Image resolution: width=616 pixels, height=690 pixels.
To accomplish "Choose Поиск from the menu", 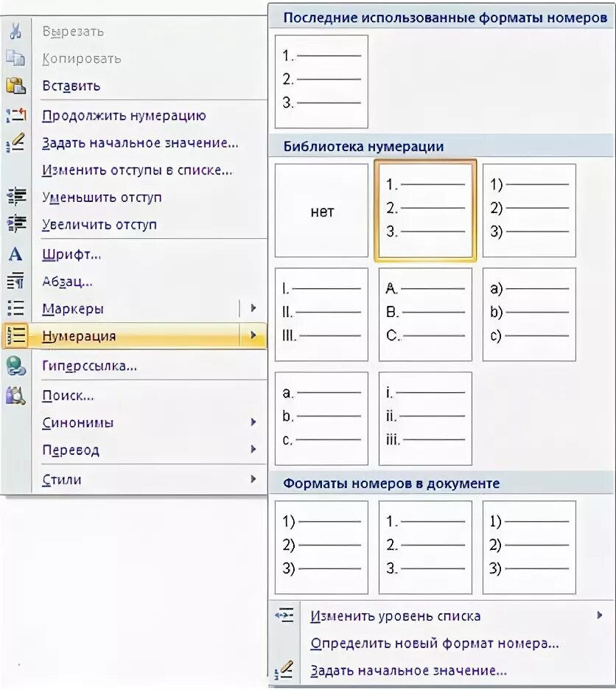I will pyautogui.click(x=69, y=396).
